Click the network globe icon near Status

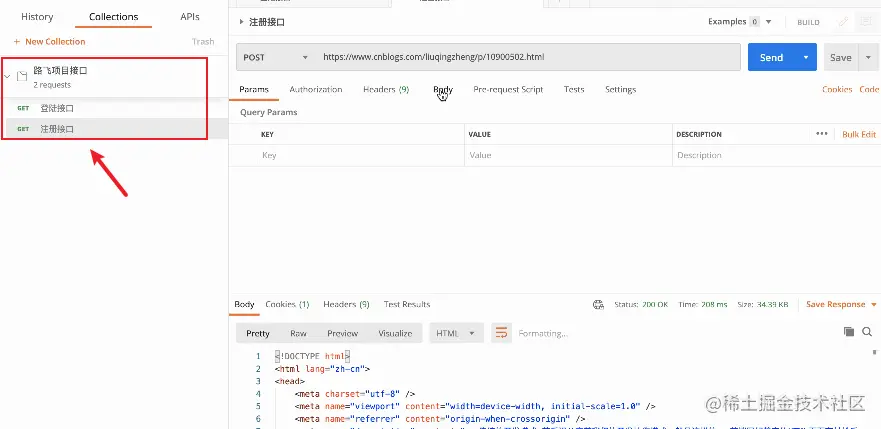(x=598, y=304)
